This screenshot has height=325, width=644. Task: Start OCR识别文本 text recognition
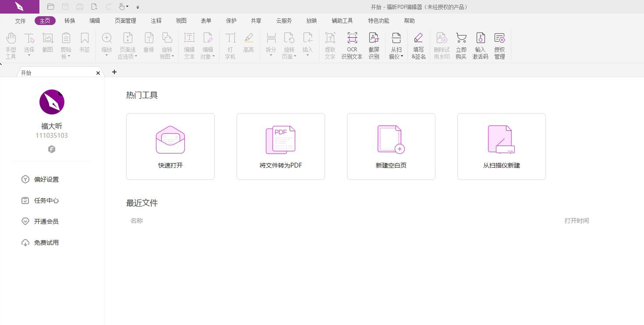click(x=352, y=45)
